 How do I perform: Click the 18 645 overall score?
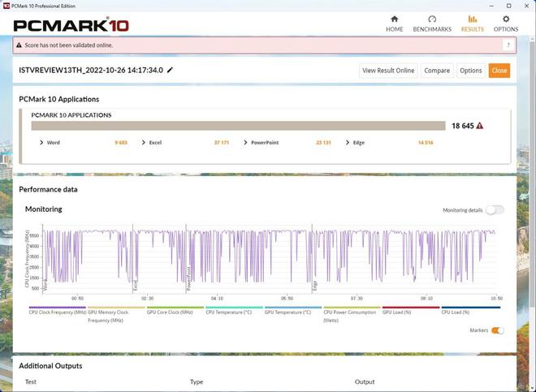click(x=463, y=126)
